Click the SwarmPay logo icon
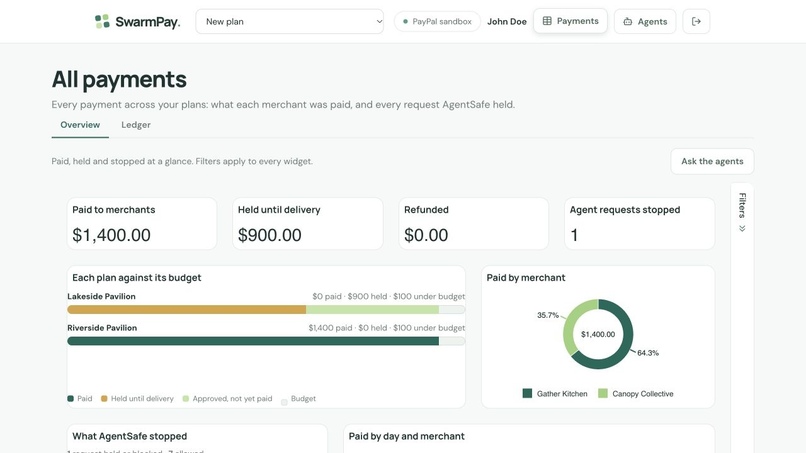Viewport: 806px width, 453px height. (x=102, y=22)
